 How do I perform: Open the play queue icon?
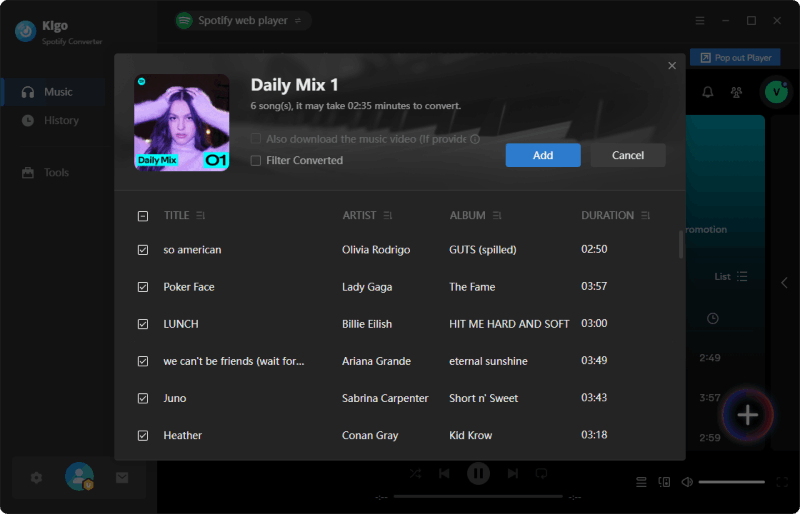coord(641,482)
